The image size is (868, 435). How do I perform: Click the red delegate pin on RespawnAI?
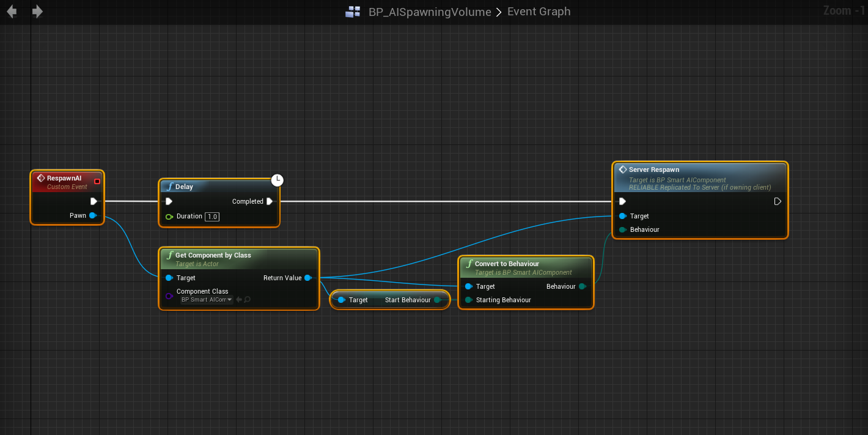pyautogui.click(x=97, y=181)
